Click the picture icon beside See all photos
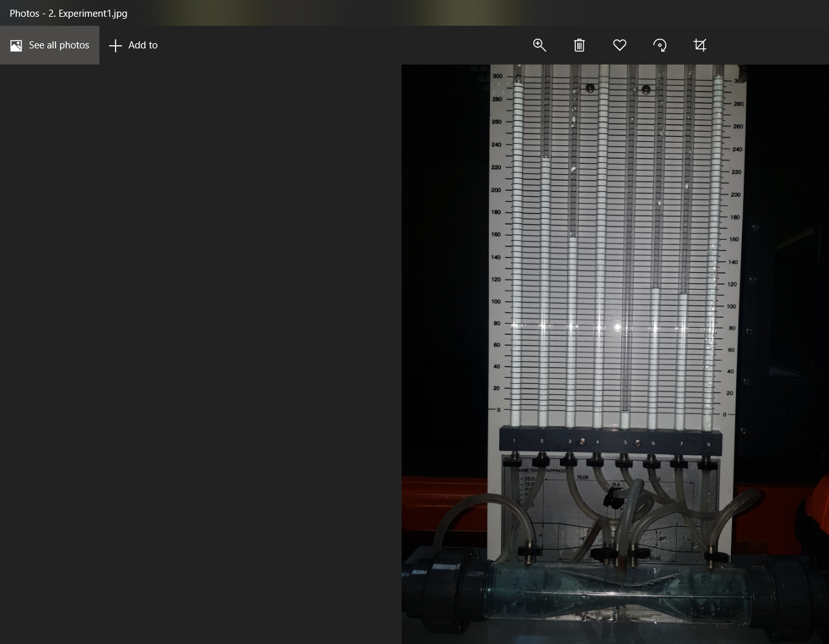This screenshot has height=644, width=829. pyautogui.click(x=16, y=45)
